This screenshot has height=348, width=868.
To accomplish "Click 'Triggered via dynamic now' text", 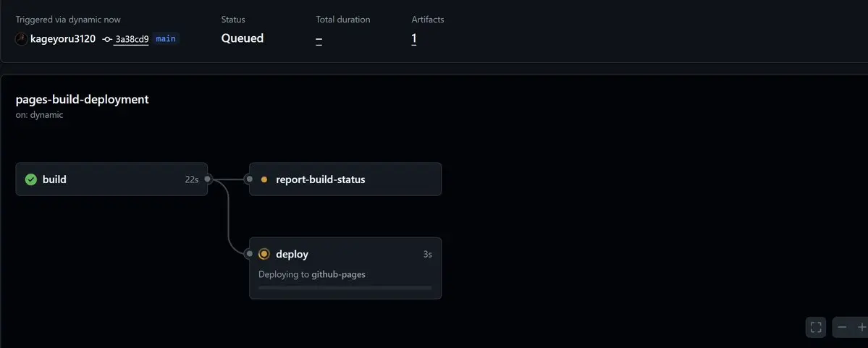I will click(x=68, y=20).
